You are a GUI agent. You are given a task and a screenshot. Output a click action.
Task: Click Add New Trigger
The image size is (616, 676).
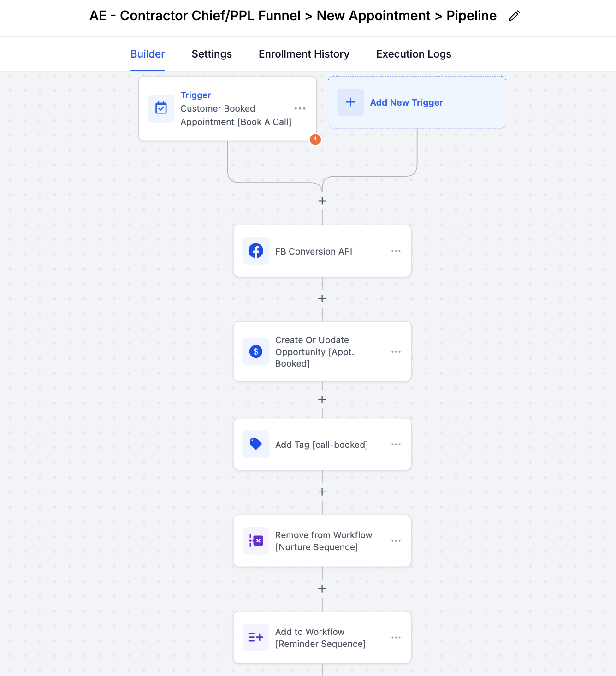(406, 102)
